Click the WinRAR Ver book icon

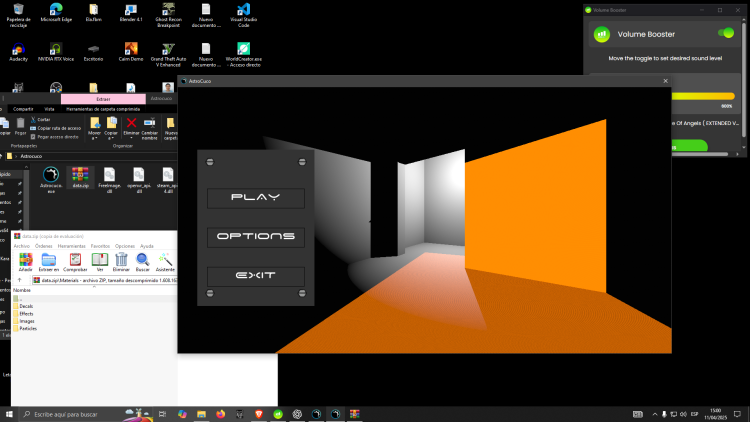99,261
